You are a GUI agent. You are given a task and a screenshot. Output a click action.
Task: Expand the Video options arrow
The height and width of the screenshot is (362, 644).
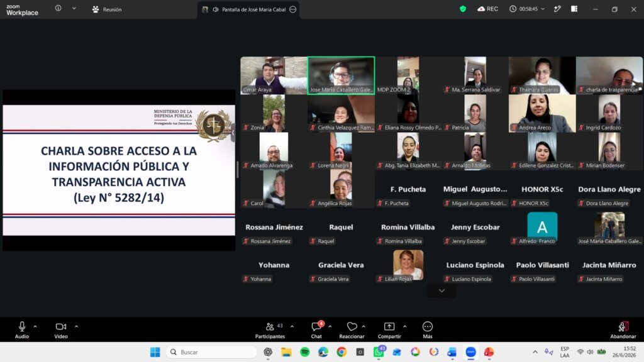click(76, 327)
